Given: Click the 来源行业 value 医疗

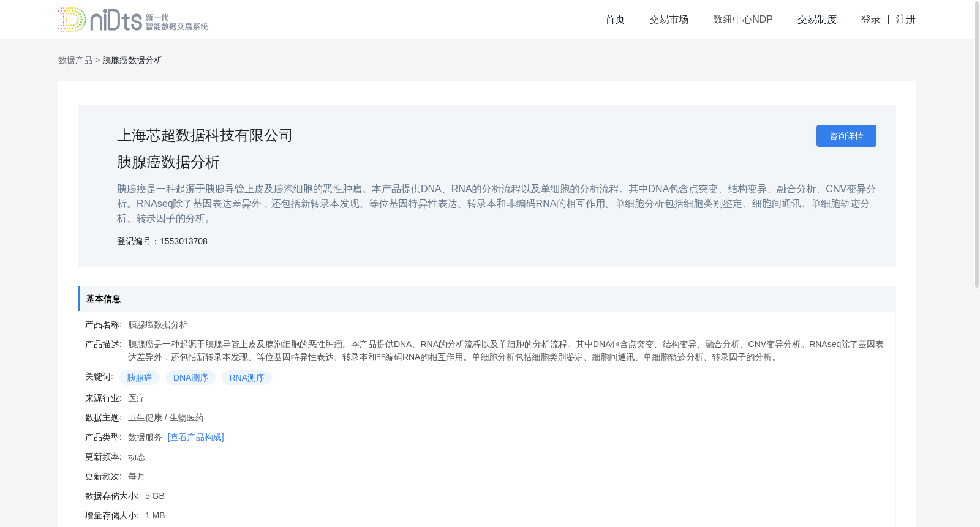Looking at the screenshot, I should [x=137, y=398].
